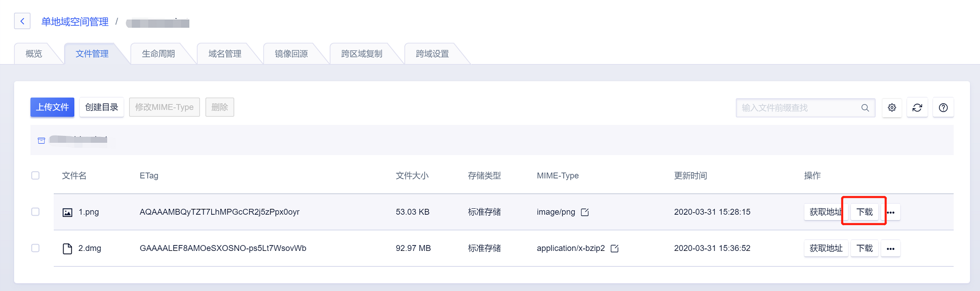Switch to the 生命周期 tab

[x=158, y=54]
